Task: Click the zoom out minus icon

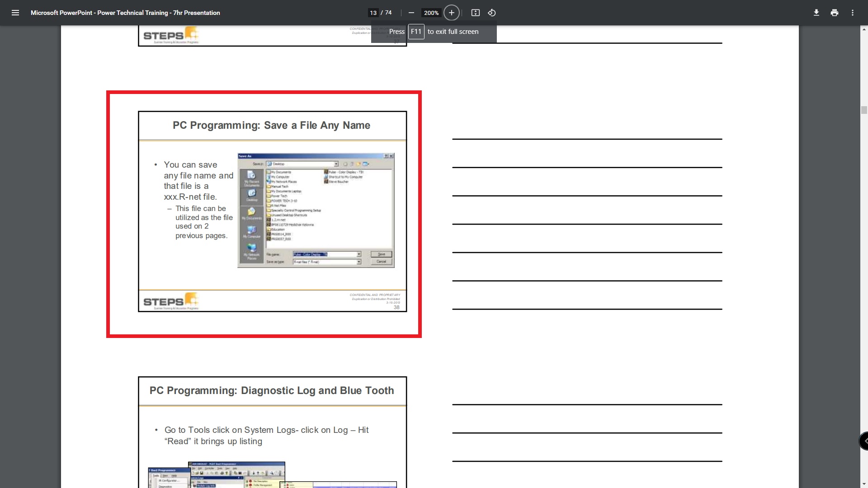Action: 411,13
